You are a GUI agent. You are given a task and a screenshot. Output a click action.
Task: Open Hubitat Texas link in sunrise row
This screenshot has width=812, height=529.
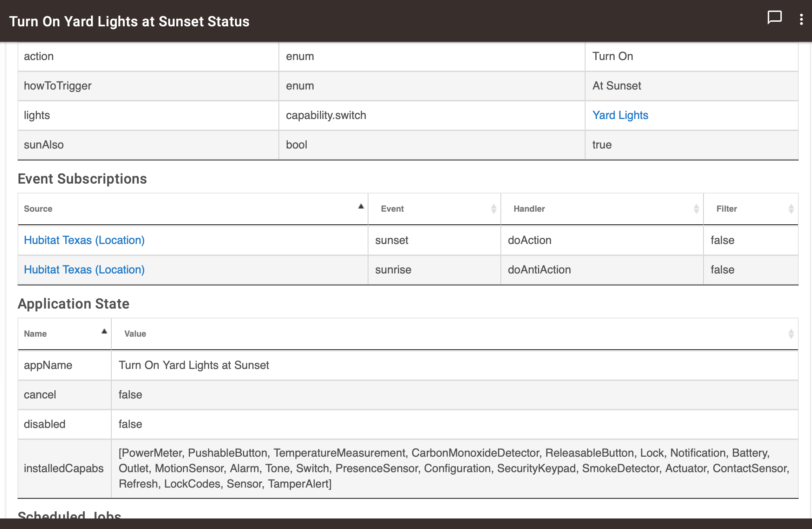(x=84, y=270)
